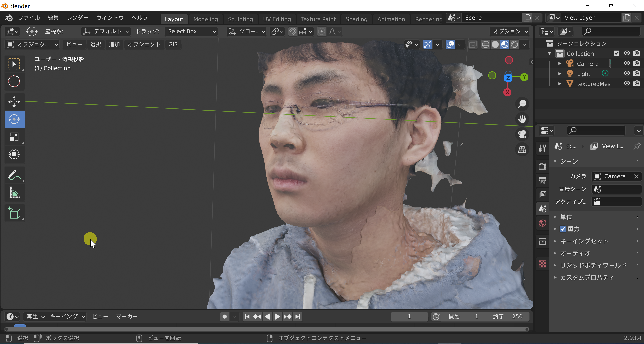Click the pan view hand icon
Screen dimensions: 644x344
522,119
